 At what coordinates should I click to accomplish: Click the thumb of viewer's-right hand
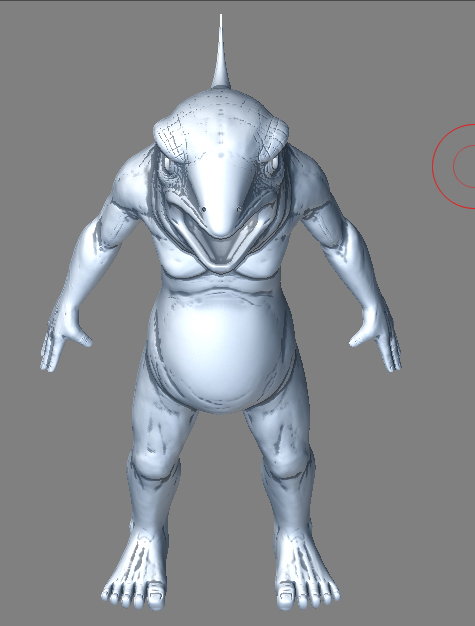click(358, 337)
